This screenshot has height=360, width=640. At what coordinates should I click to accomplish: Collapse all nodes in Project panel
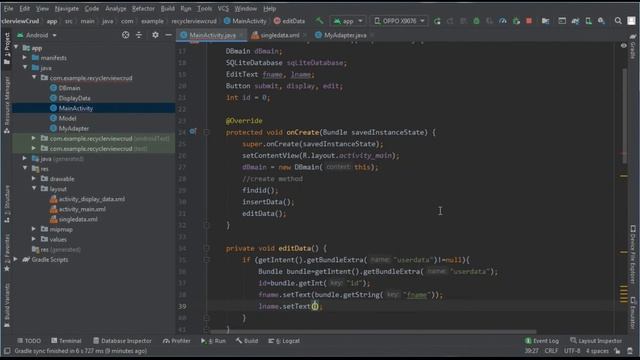pos(139,35)
